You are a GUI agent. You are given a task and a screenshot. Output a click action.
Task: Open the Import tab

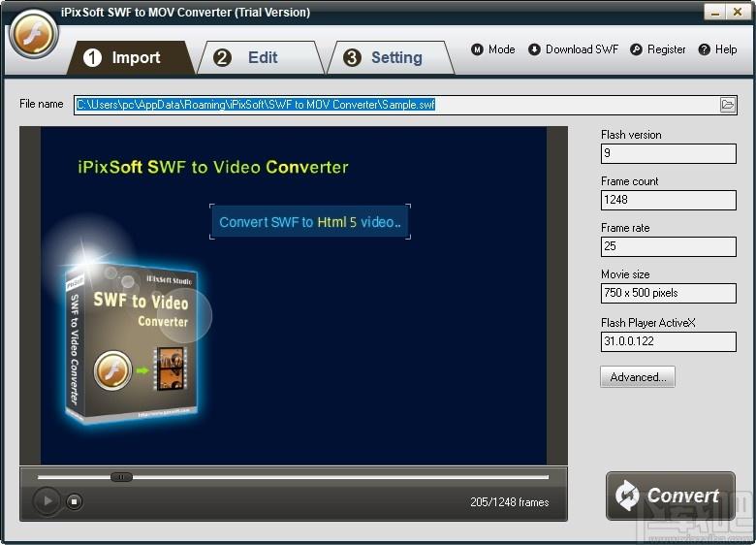coord(130,58)
